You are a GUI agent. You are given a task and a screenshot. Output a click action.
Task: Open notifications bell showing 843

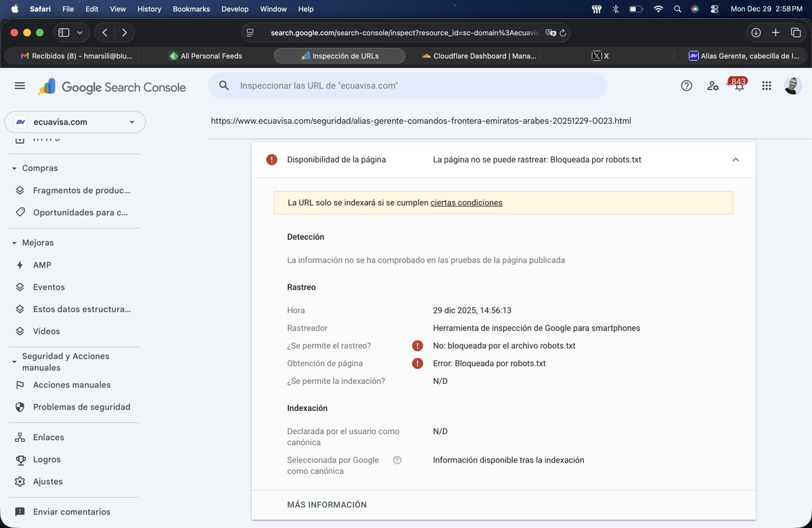pyautogui.click(x=739, y=85)
